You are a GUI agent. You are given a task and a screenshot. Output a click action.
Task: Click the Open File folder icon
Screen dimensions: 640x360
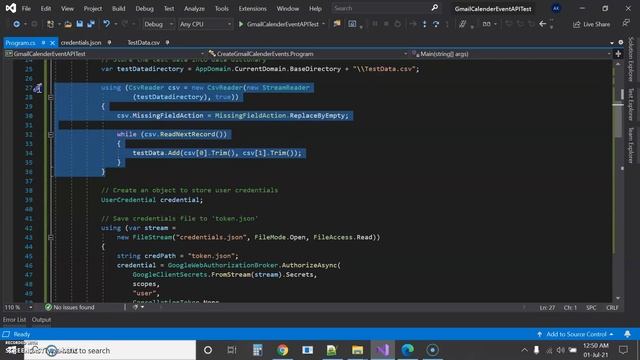pyautogui.click(x=68, y=24)
